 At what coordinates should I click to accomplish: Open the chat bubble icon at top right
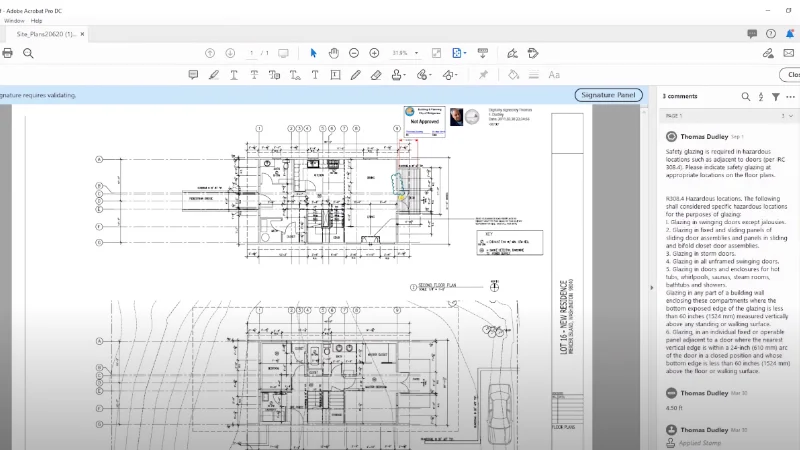click(x=752, y=34)
